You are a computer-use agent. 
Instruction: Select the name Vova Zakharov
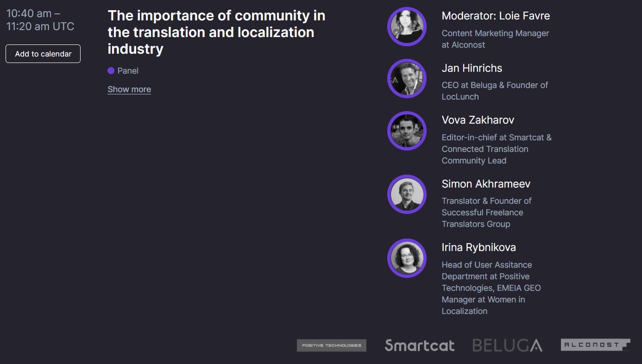478,120
